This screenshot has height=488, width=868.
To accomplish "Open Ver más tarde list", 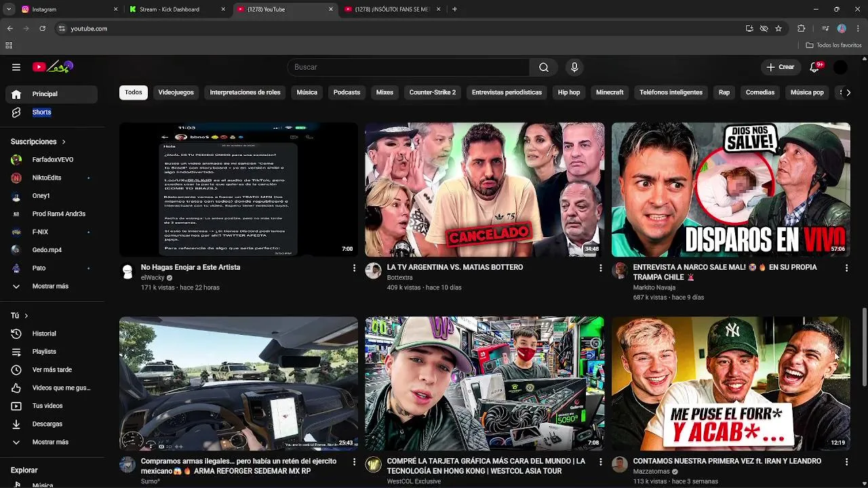I will coord(52,370).
